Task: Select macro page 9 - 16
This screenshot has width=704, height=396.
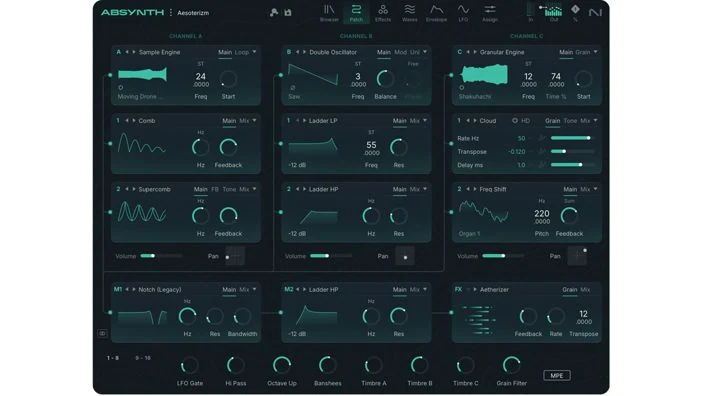Action: coord(143,358)
